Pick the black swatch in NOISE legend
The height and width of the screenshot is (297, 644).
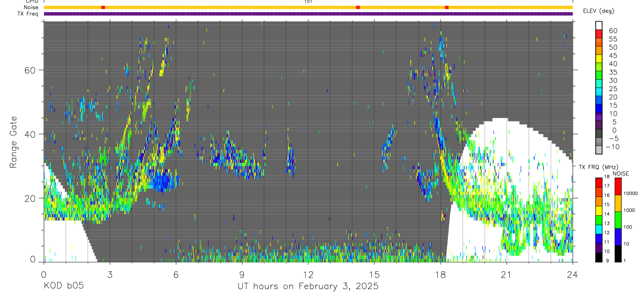[618, 252]
